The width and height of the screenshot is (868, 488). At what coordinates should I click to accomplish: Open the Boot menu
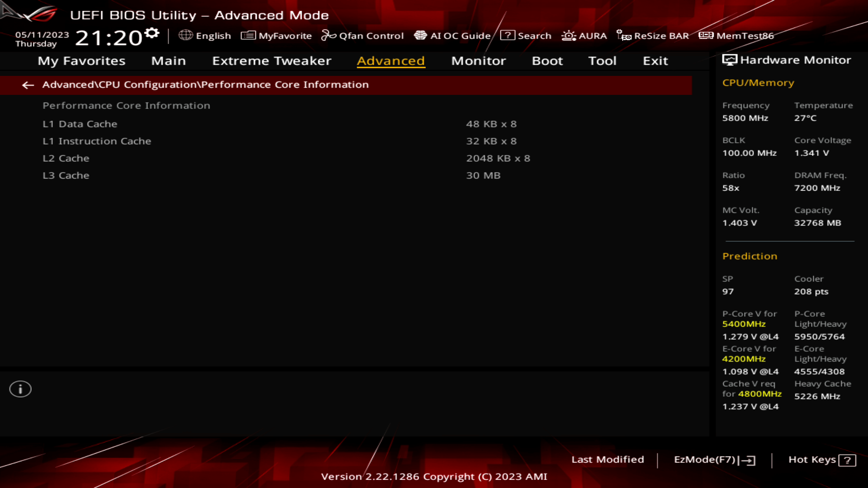point(547,60)
